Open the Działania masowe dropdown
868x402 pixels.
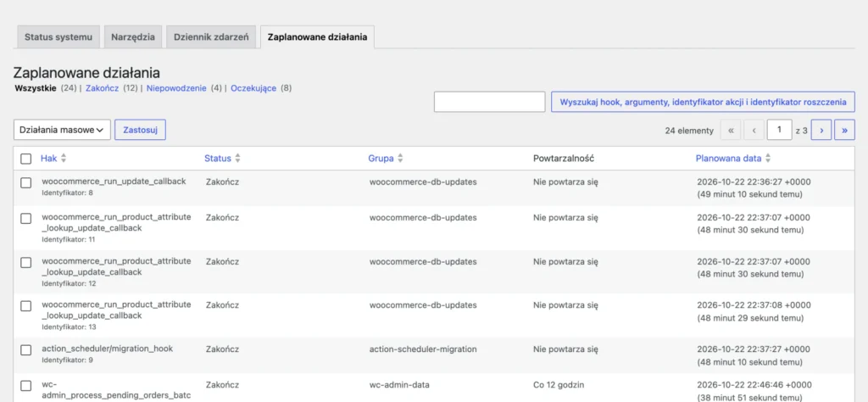(x=62, y=130)
